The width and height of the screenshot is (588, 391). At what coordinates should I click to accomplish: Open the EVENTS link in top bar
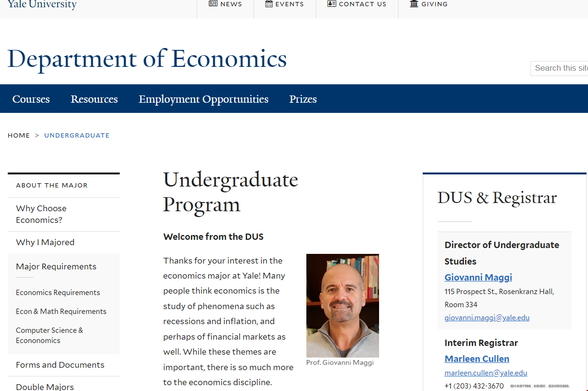click(x=289, y=4)
